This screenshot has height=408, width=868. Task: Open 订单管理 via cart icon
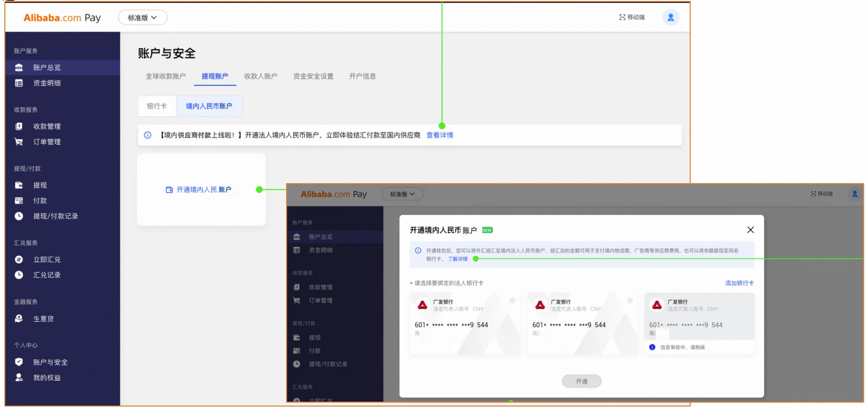tap(19, 142)
